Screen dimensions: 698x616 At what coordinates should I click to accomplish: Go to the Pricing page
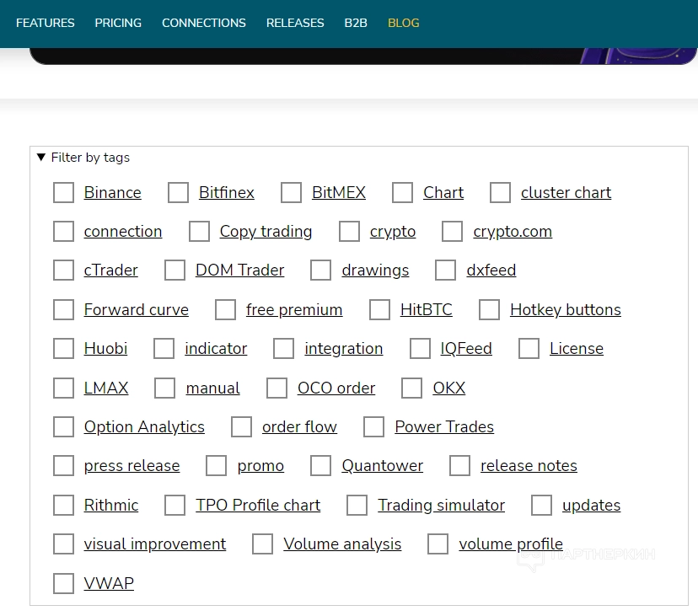(x=118, y=23)
